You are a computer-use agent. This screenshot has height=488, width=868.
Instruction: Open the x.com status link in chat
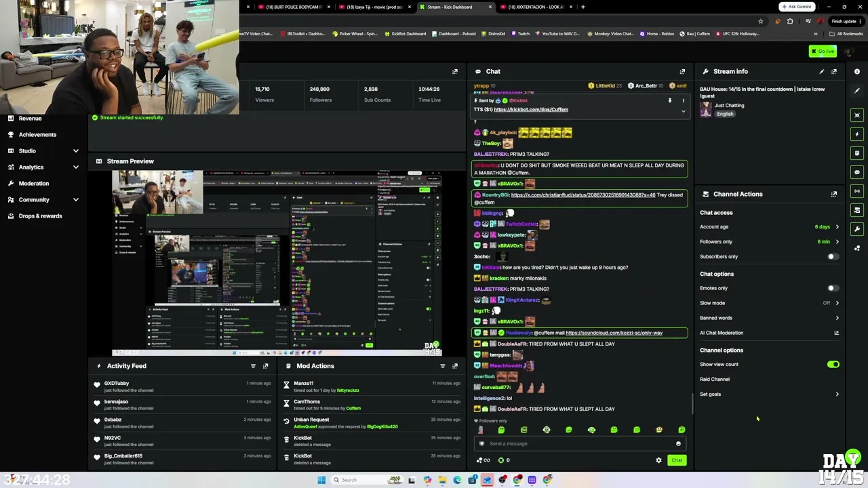[583, 195]
